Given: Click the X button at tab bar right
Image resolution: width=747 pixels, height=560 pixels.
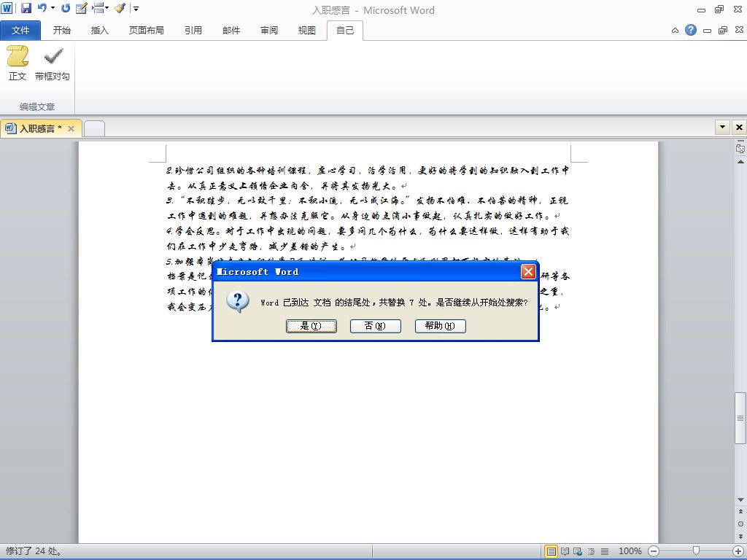Looking at the screenshot, I should [x=739, y=127].
